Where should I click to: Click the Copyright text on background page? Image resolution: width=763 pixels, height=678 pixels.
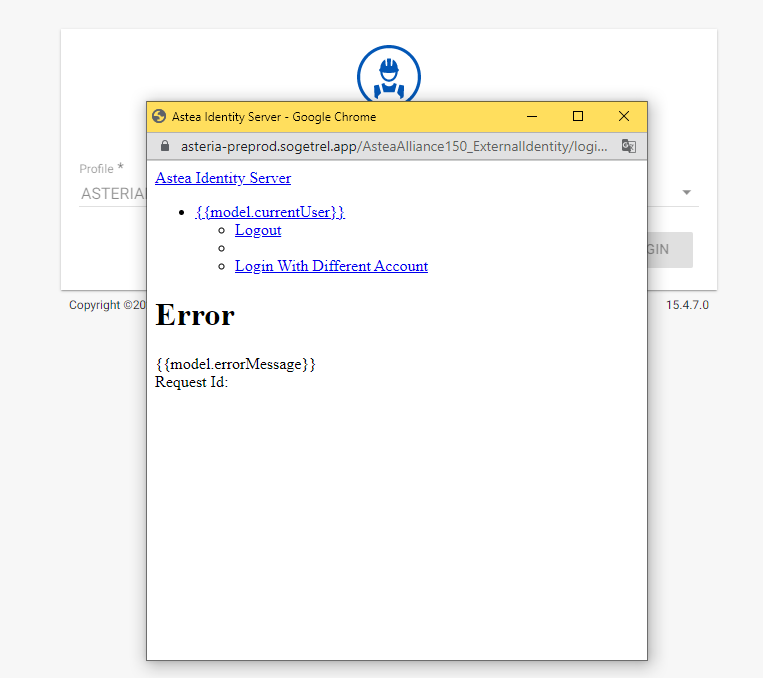[x=107, y=305]
